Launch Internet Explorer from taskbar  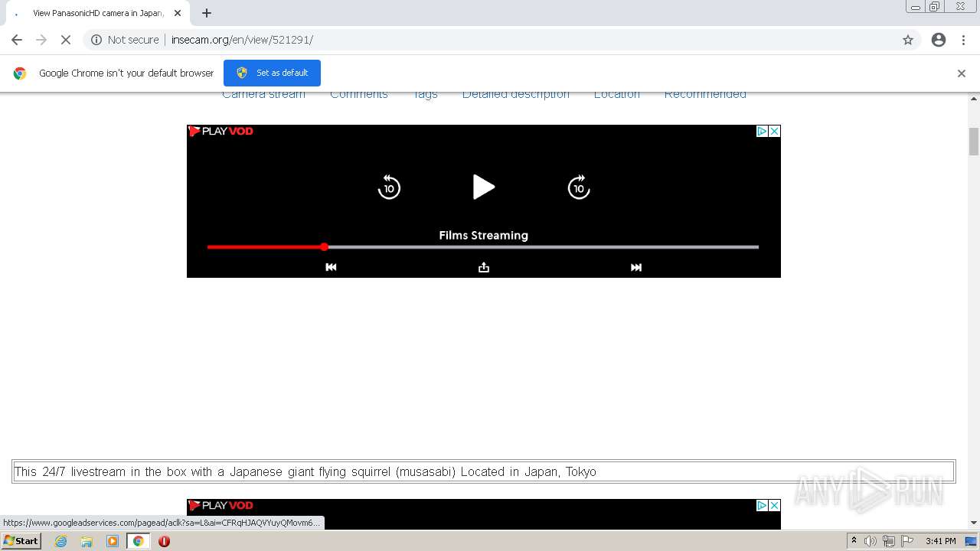click(60, 541)
